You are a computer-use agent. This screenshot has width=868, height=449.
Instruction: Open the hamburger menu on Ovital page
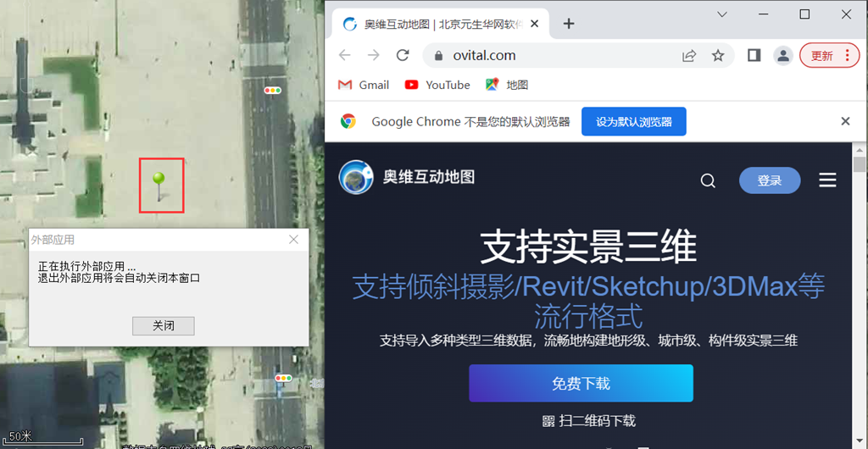click(x=827, y=180)
